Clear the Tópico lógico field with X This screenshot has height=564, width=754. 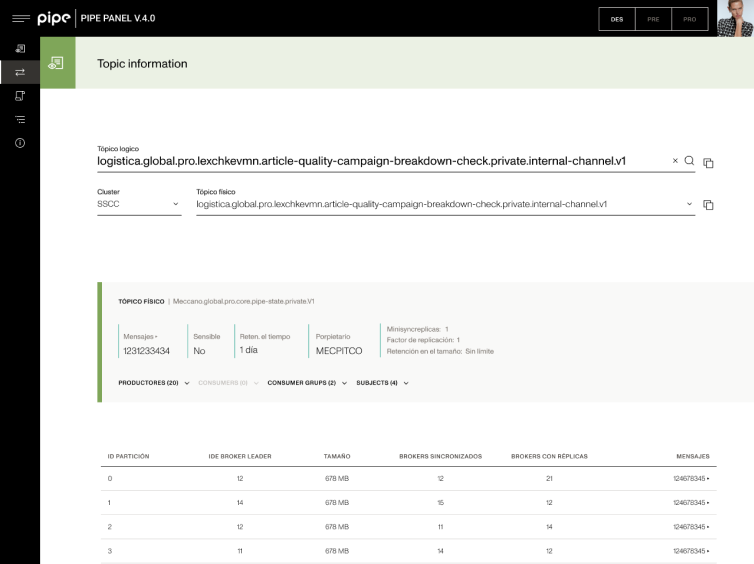pyautogui.click(x=675, y=161)
